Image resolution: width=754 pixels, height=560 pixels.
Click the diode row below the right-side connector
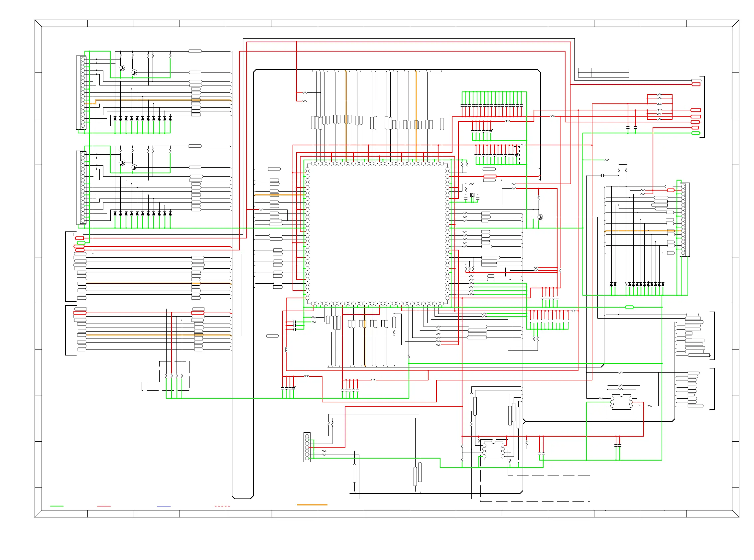tap(637, 284)
